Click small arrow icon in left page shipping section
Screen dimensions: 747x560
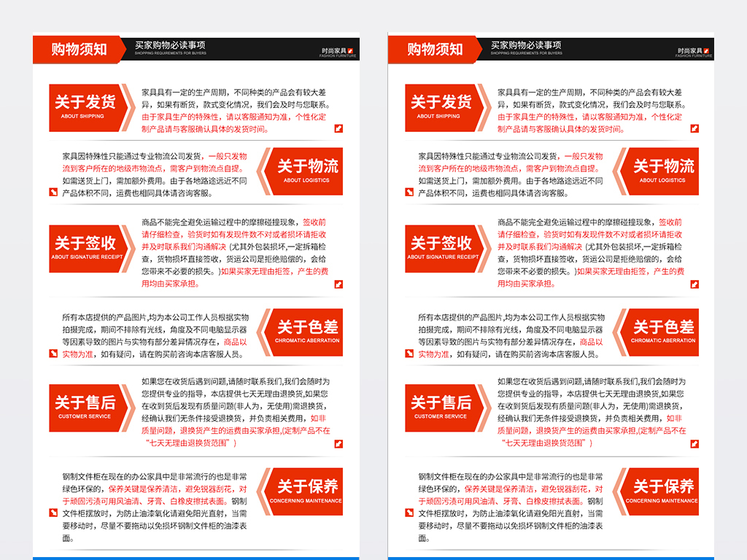338,128
